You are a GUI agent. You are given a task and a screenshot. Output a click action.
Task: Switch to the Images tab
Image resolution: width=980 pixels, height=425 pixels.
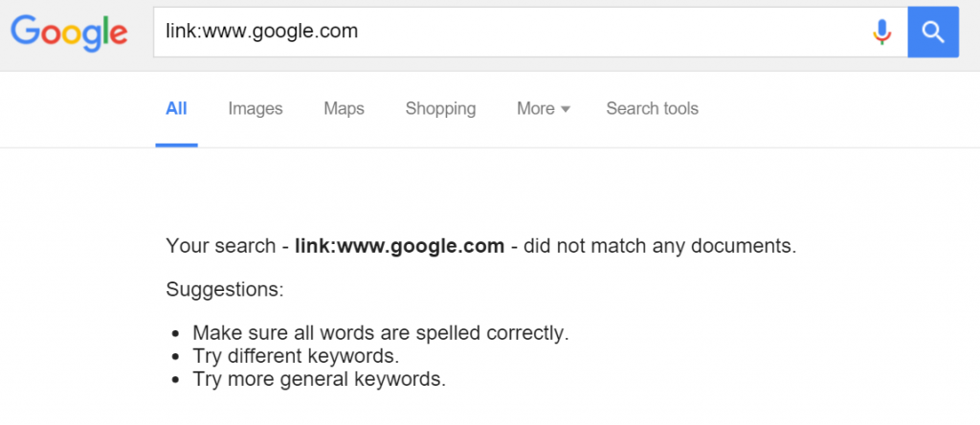255,109
